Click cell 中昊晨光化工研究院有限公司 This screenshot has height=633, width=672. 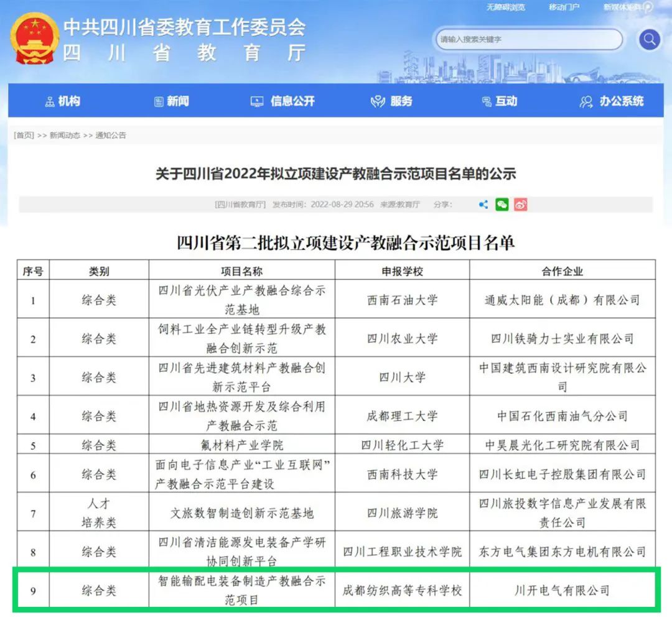pyautogui.click(x=562, y=445)
